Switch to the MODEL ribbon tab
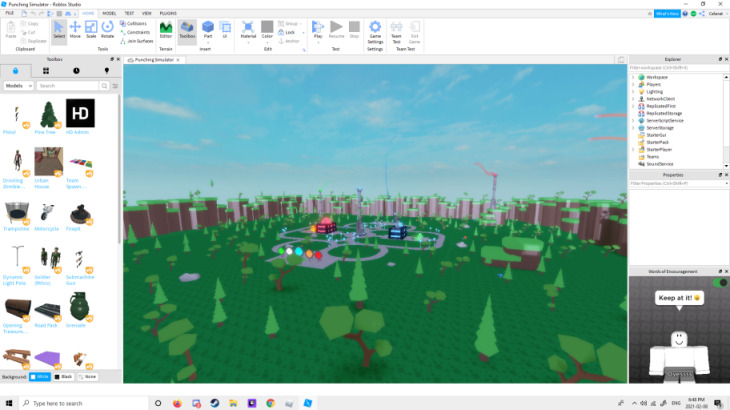This screenshot has height=410, width=730. pyautogui.click(x=109, y=13)
